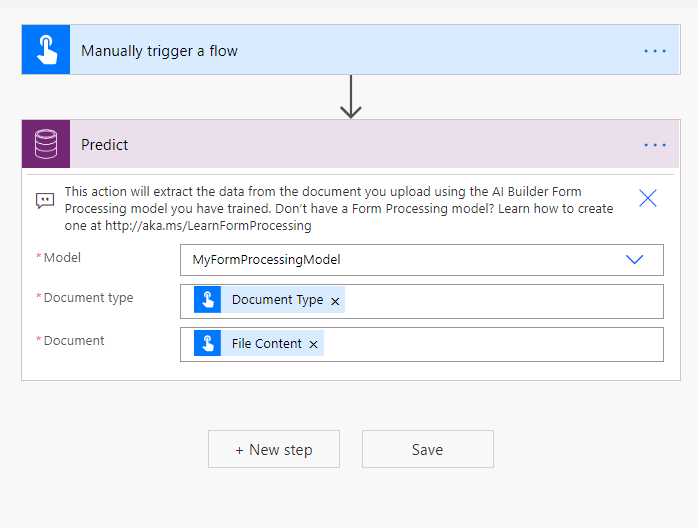Click the speech bubble info icon

45,200
